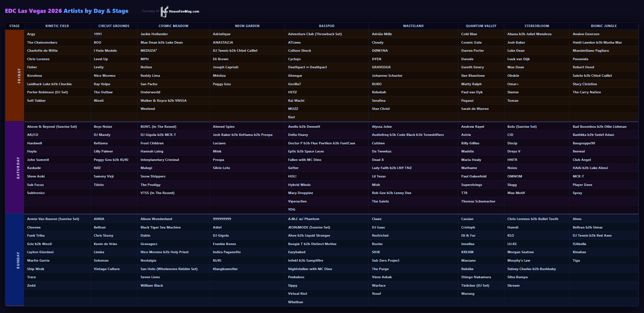Click the Sunday row label

click(x=18, y=260)
